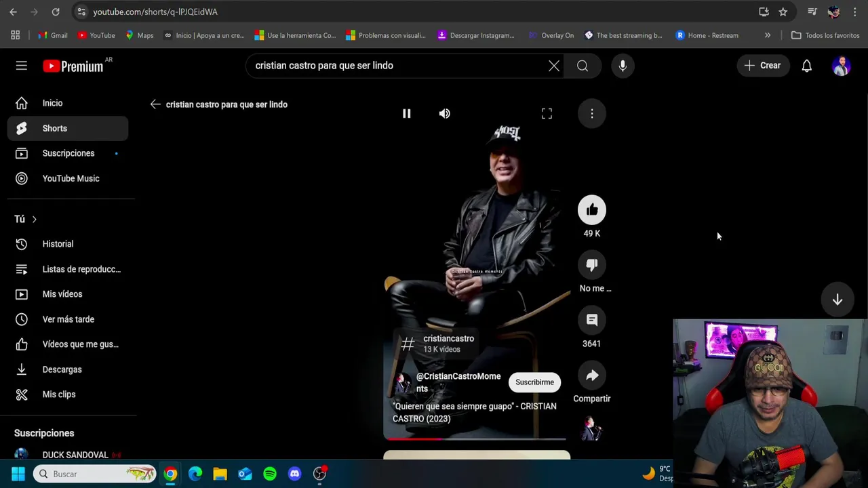Go back in Chrome

point(13,12)
